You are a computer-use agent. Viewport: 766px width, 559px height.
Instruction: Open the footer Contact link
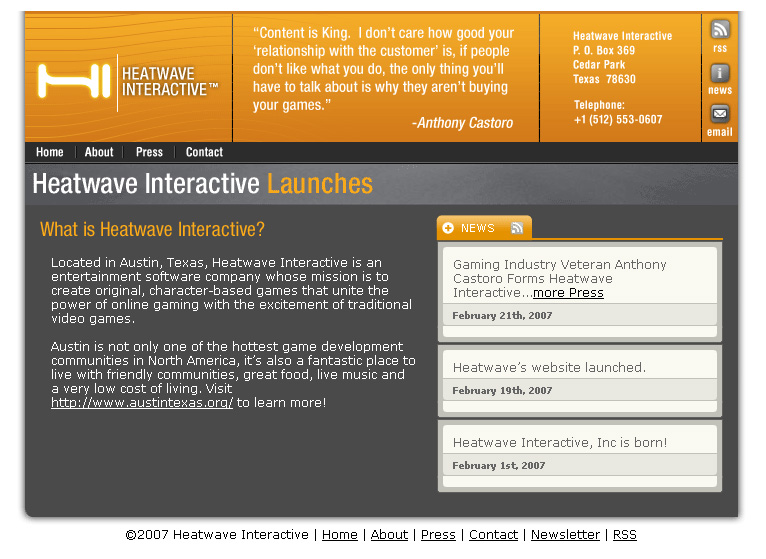tap(493, 535)
